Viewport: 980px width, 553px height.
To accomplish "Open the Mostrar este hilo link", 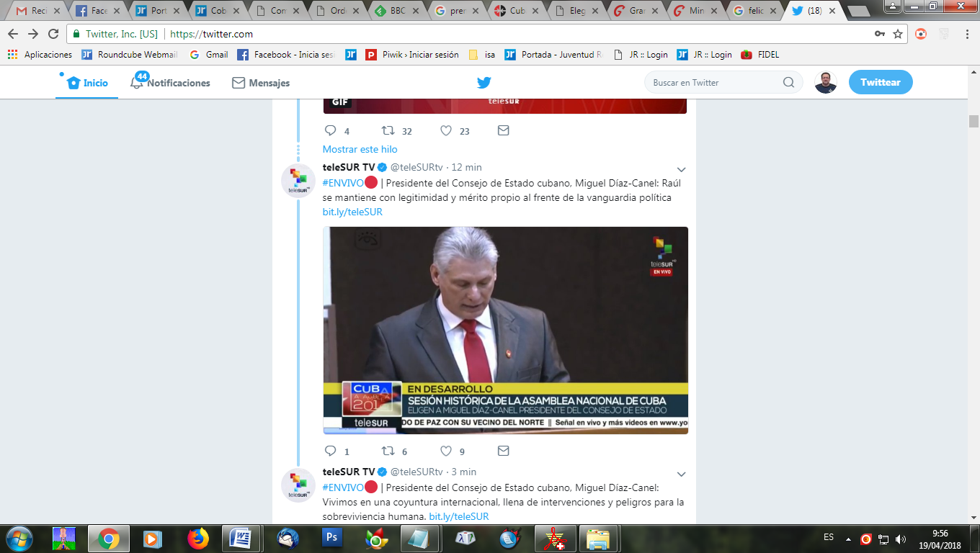I will click(360, 149).
